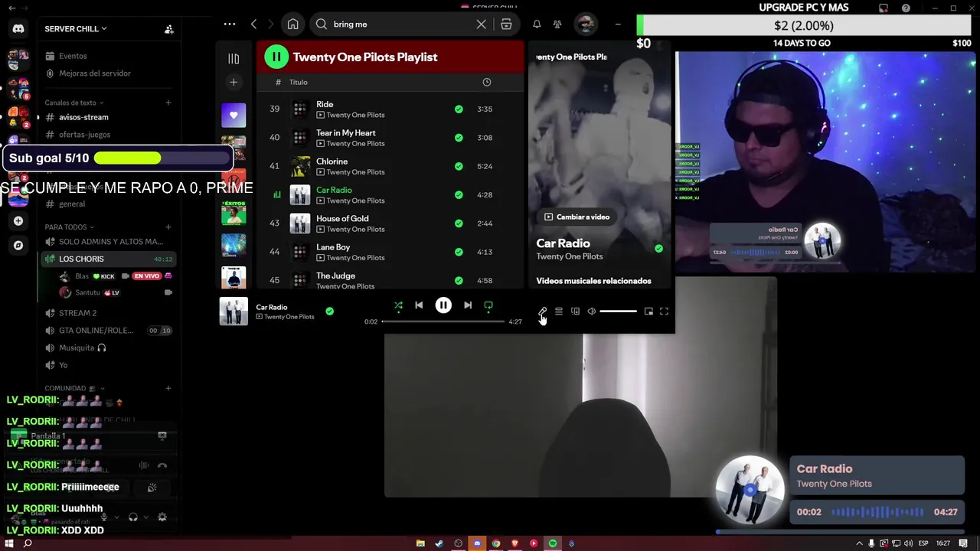Open connect to a device icon
Screen dimensions: 980x551
coord(575,311)
